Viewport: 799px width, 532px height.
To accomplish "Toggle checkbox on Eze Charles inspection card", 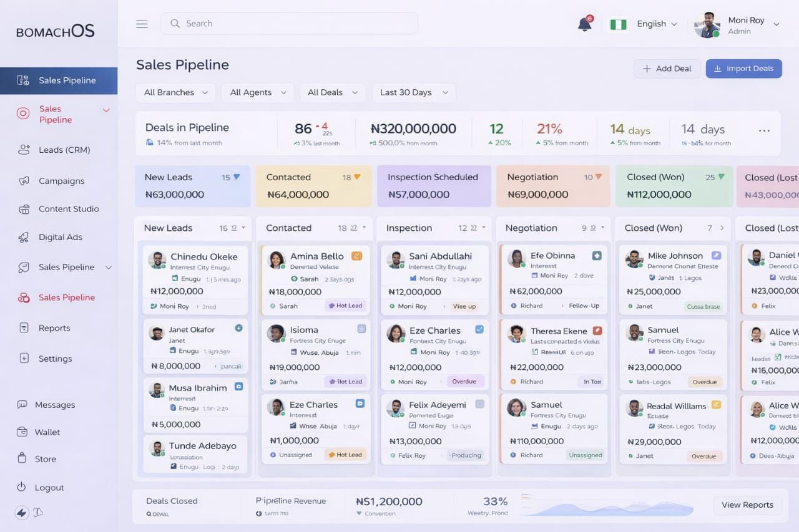I will [x=479, y=329].
